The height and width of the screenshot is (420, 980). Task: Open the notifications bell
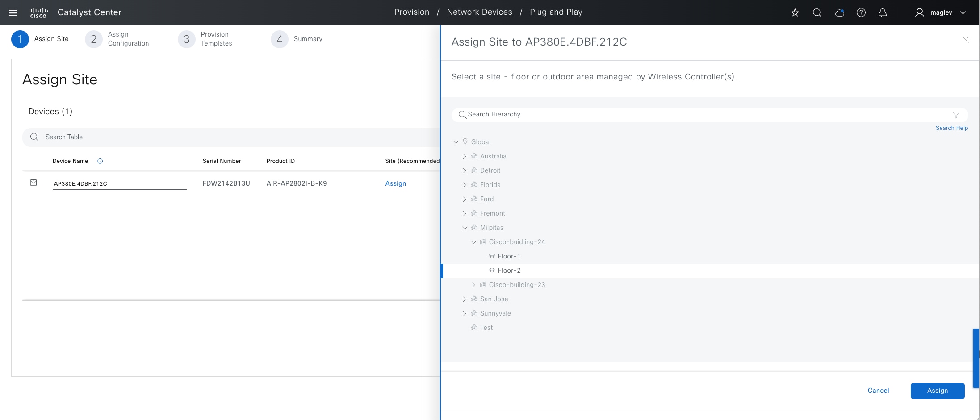pos(883,12)
